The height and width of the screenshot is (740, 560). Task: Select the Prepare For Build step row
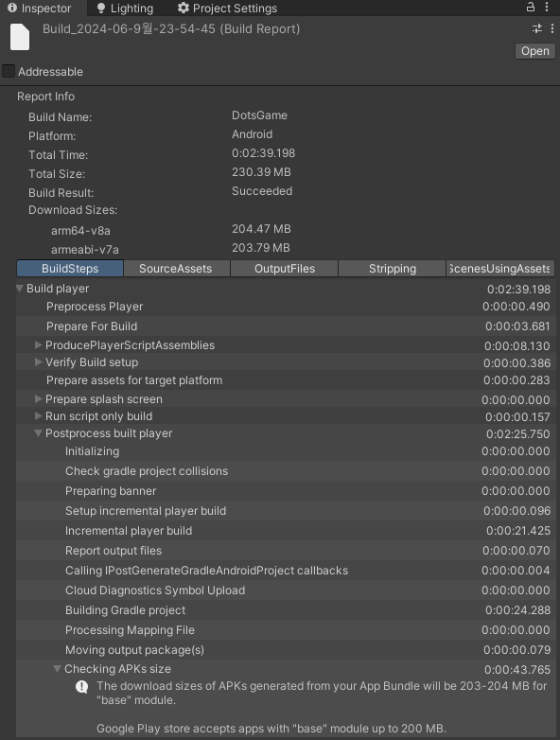285,326
